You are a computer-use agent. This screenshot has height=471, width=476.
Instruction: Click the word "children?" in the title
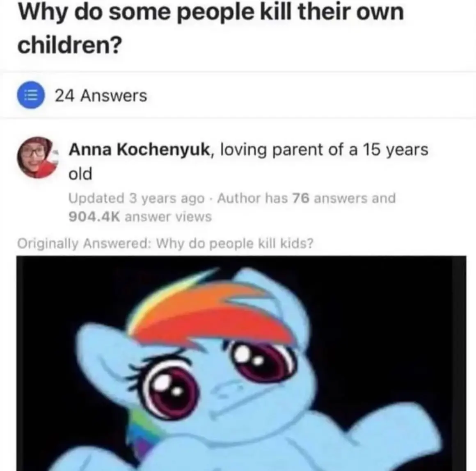69,45
